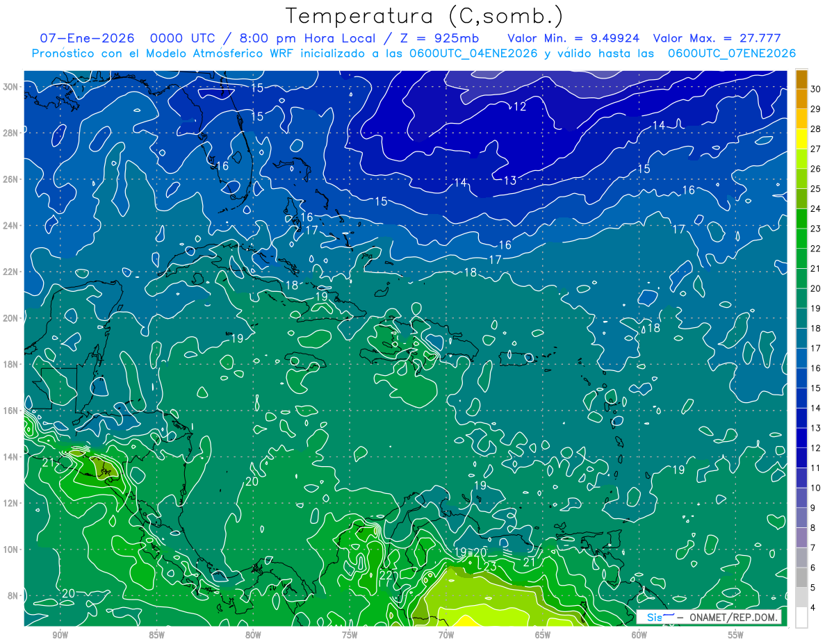This screenshot has width=834, height=644.
Task: Click the brown swatch above legend value 30
Action: click(x=801, y=79)
